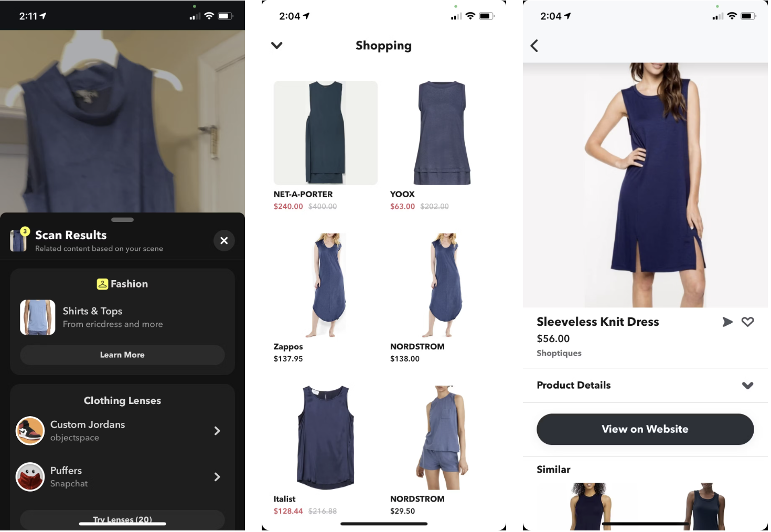Tap the Wi-Fi icon in 2:11 status bar
Image resolution: width=771 pixels, height=532 pixels.
209,16
